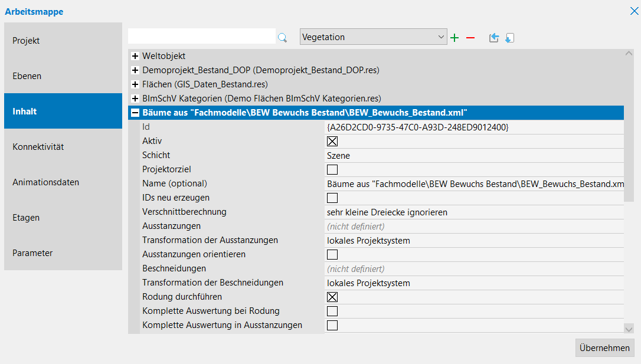
Task: Close the Arbeitsmappe dialog
Action: pyautogui.click(x=634, y=11)
